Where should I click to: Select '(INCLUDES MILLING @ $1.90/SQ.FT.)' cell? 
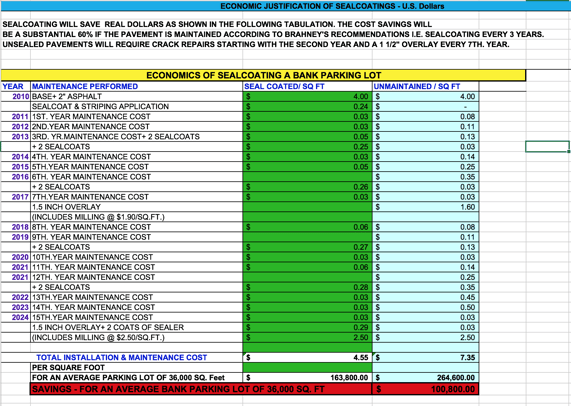(137, 217)
